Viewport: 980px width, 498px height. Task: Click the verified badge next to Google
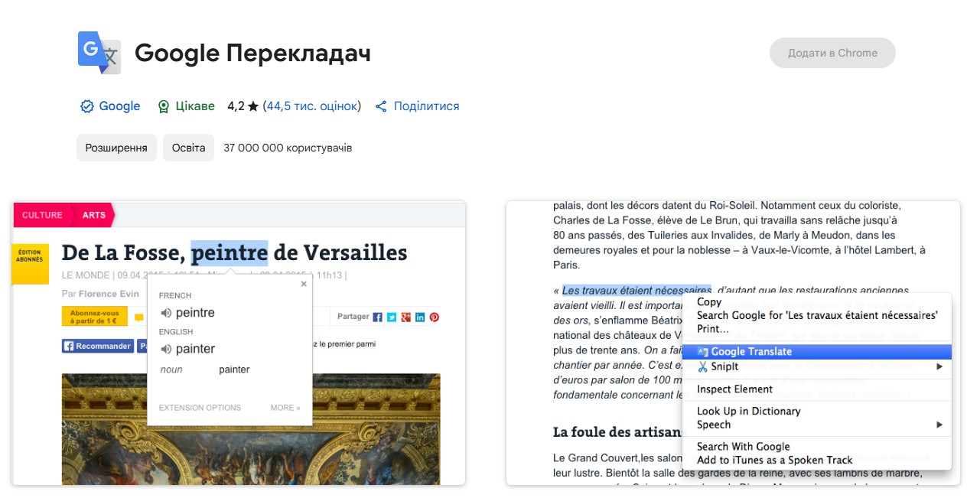coord(86,106)
